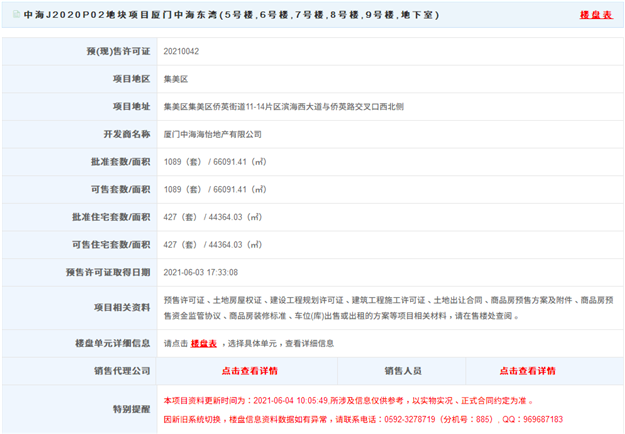Image resolution: width=625 pixels, height=434 pixels.
Task: Select the 可售住宅套数/面积 value 427 / 44364.03
Action: [x=212, y=245]
